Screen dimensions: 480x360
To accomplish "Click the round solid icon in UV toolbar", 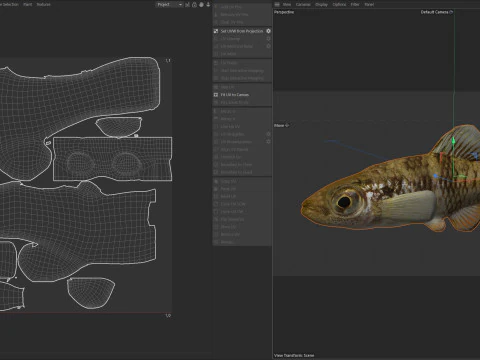I will pos(201,4).
